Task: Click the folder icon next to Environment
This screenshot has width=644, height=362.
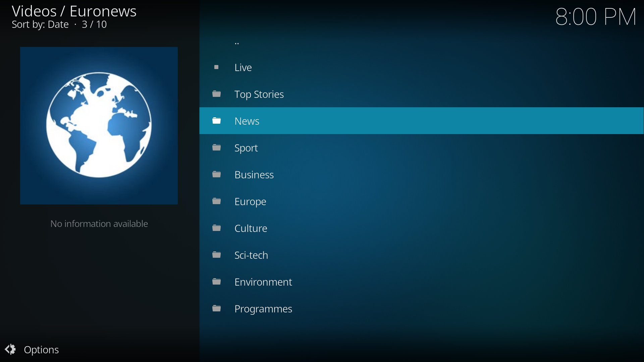Action: (217, 282)
